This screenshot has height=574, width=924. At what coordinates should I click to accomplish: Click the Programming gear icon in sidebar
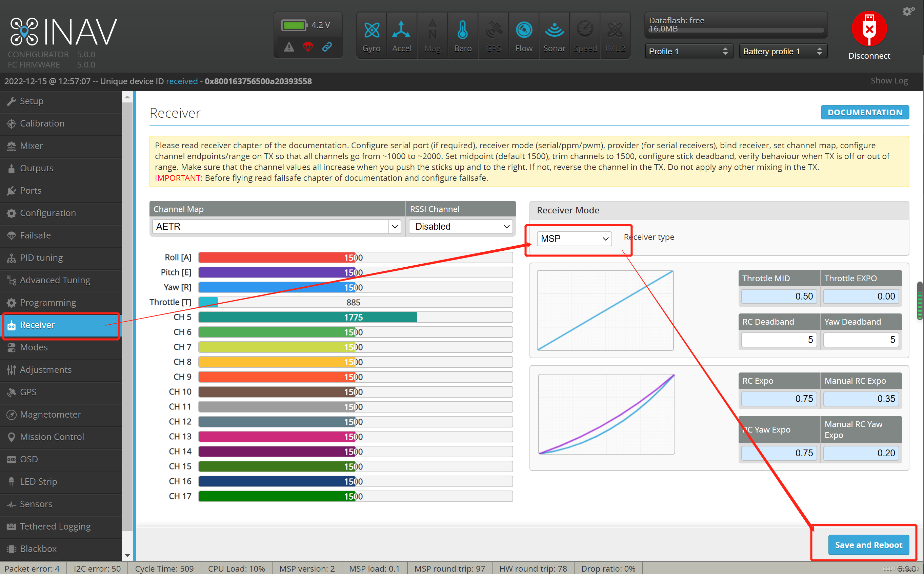[12, 303]
